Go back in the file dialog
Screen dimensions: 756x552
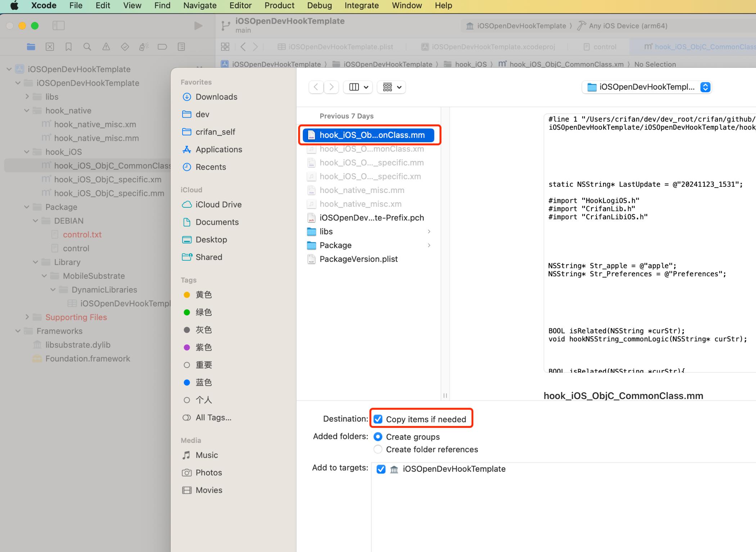tap(316, 87)
